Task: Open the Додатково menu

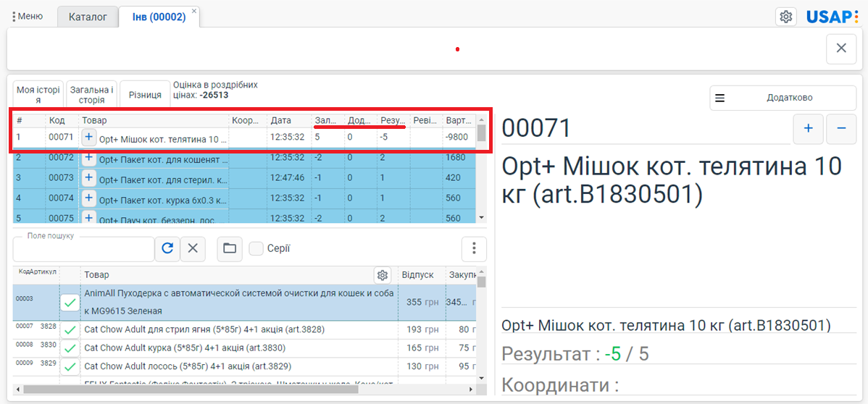Action: pos(783,98)
